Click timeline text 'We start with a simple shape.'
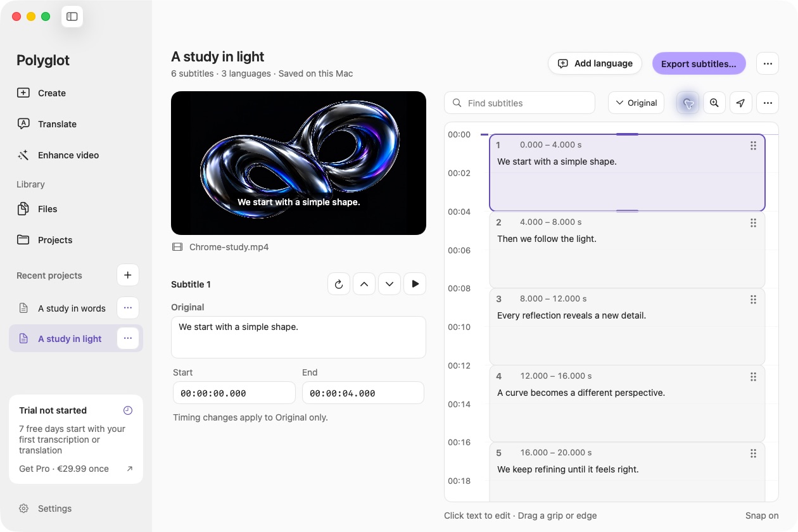Image resolution: width=798 pixels, height=532 pixels. pos(557,161)
